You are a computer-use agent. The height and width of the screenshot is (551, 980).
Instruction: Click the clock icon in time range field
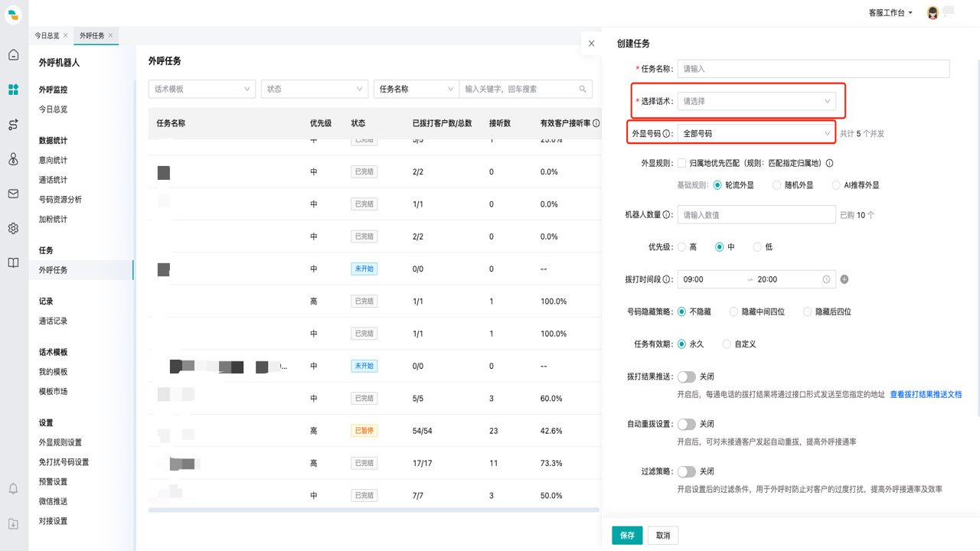pyautogui.click(x=826, y=279)
